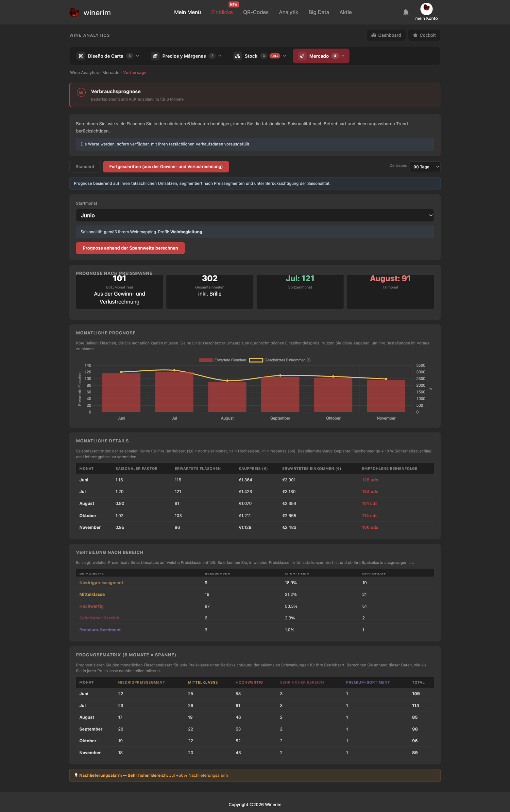Click Prognose anhand der Spannweite berechnen
The image size is (510, 812).
130,248
